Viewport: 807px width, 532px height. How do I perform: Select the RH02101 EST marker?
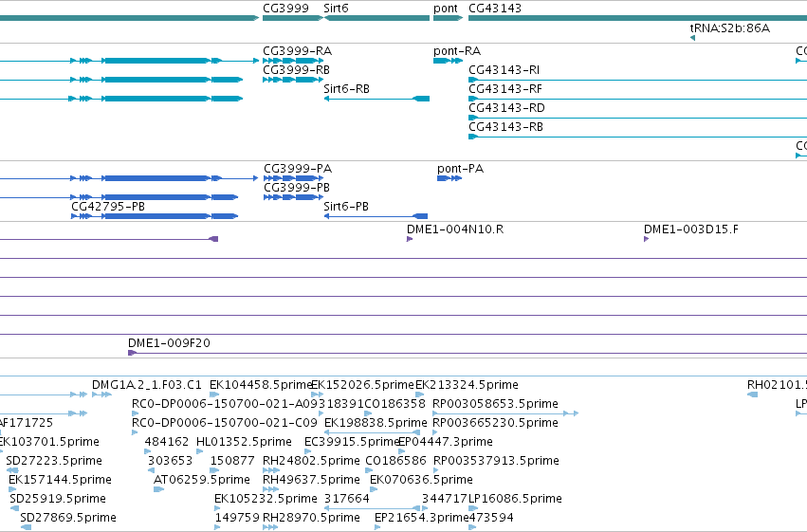(752, 394)
